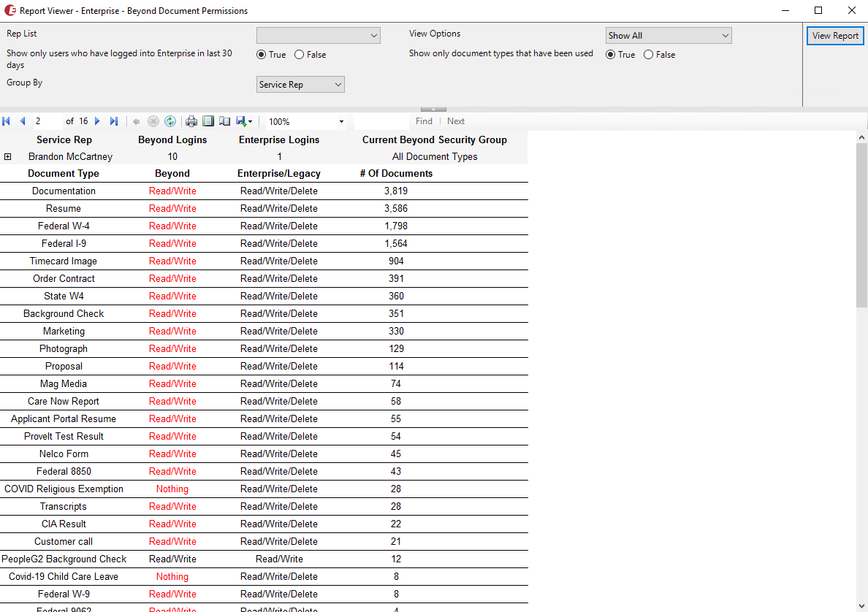Click Nothing in Covid-19 Child Care Leave row
This screenshot has height=612, width=868.
172,577
